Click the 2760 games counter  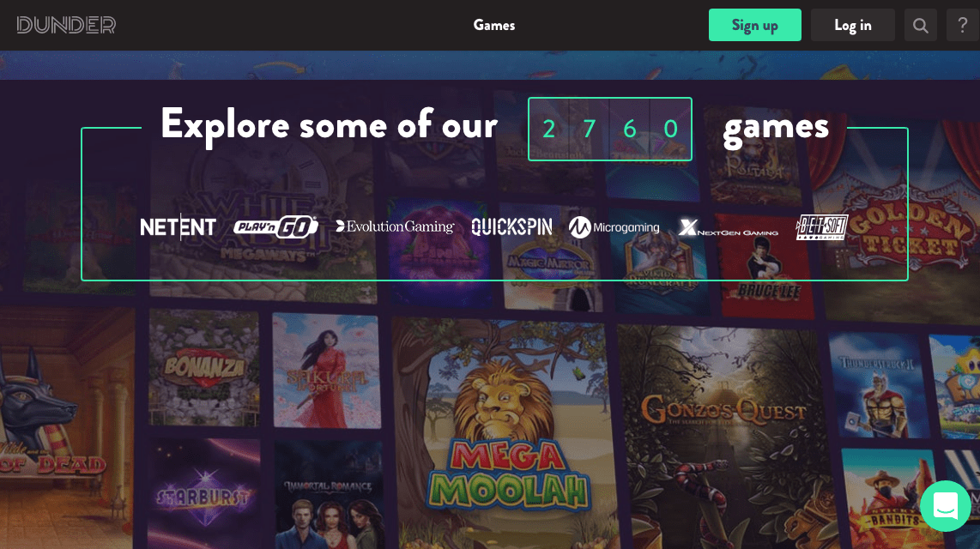pyautogui.click(x=610, y=130)
